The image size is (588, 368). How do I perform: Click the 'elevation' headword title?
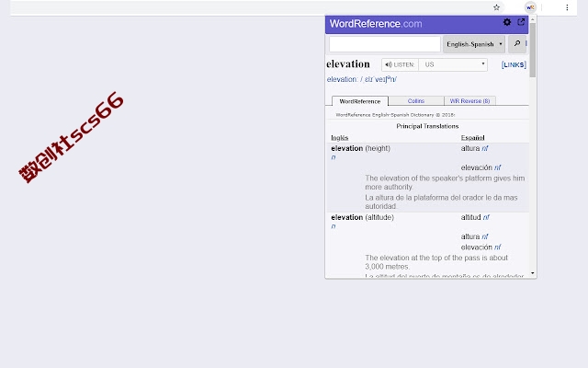click(x=348, y=64)
